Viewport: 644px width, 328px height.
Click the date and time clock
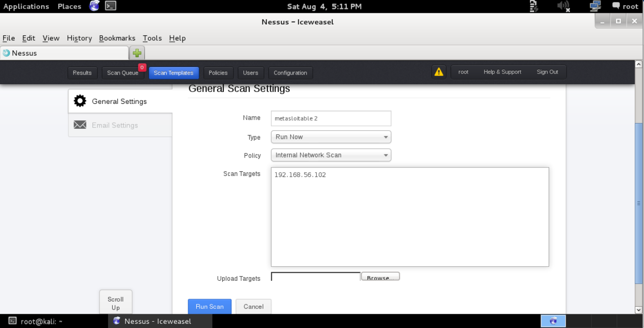pos(325,6)
